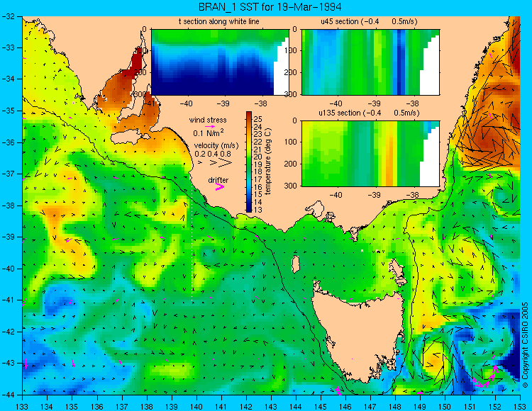Select the 'drifter' legend label
This screenshot has height=411, width=532.
coord(218,180)
